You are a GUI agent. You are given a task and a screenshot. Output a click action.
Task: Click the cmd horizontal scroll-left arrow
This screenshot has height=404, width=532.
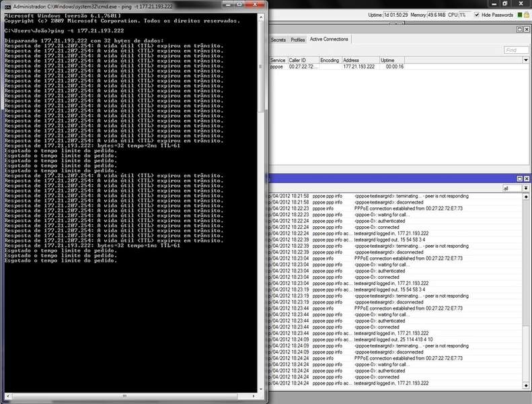coord(8,396)
